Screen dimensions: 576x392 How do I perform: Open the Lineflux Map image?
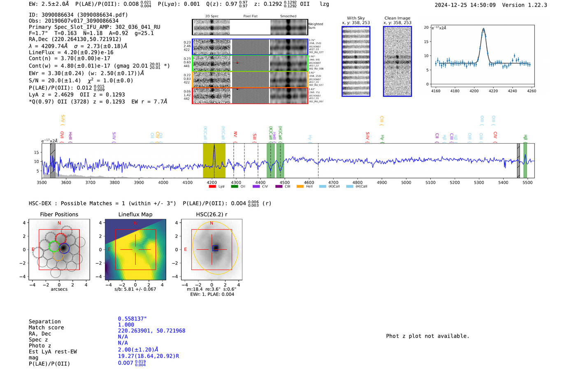point(135,250)
